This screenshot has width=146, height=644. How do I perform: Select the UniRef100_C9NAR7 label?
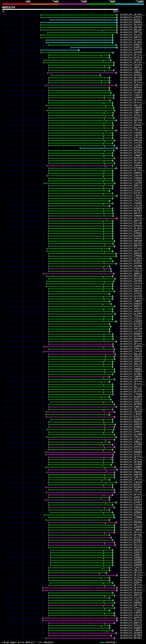(131, 155)
